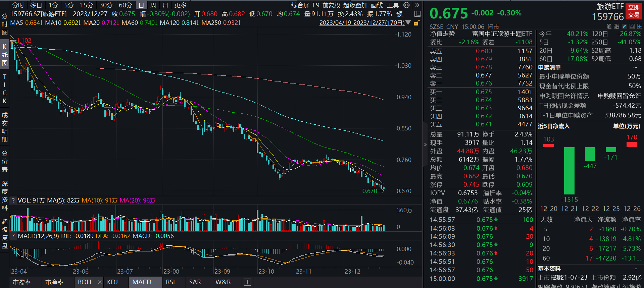Open chart settings gear icon
Image resolution: width=644 pixels, height=288 pixels.
coord(406,5)
